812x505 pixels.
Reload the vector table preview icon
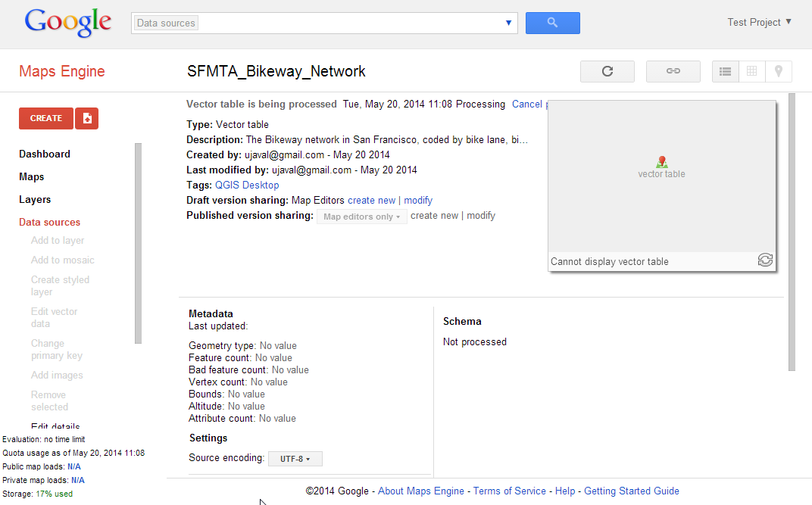click(765, 260)
